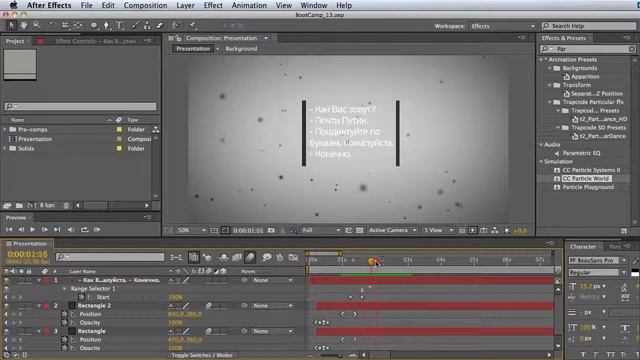Select the Ellipse shape tool
The height and width of the screenshot is (360, 640).
(94, 25)
